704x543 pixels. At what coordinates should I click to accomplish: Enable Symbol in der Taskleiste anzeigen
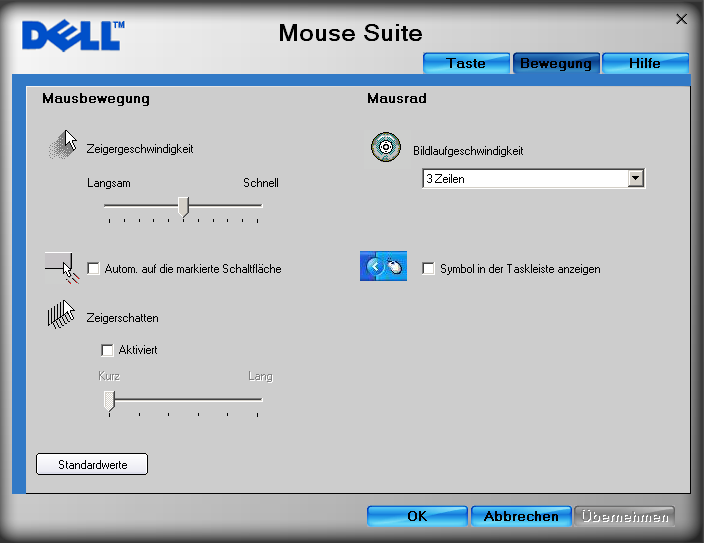(x=428, y=269)
